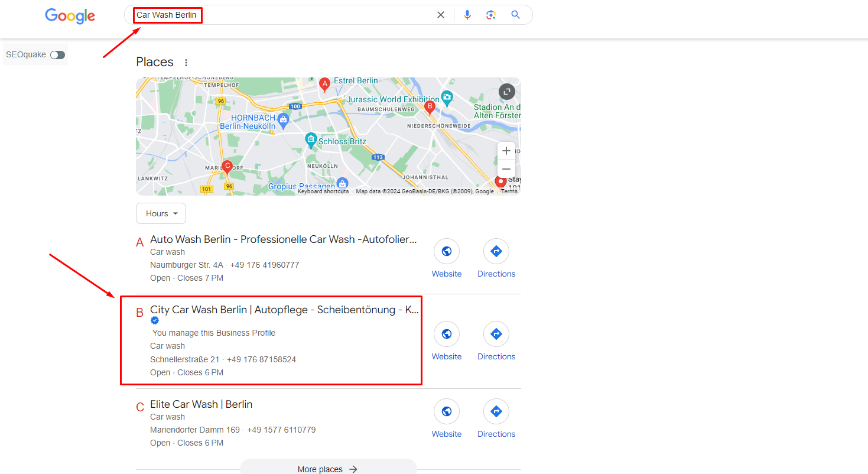
Task: Open Google Lens image search icon
Action: coord(491,15)
